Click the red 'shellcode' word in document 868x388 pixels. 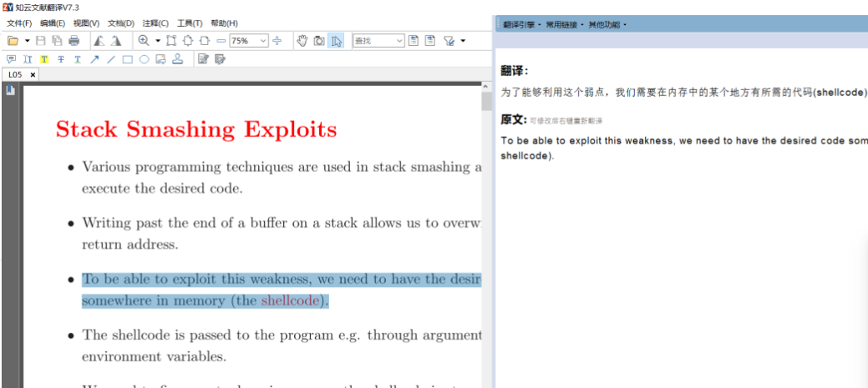tap(290, 300)
